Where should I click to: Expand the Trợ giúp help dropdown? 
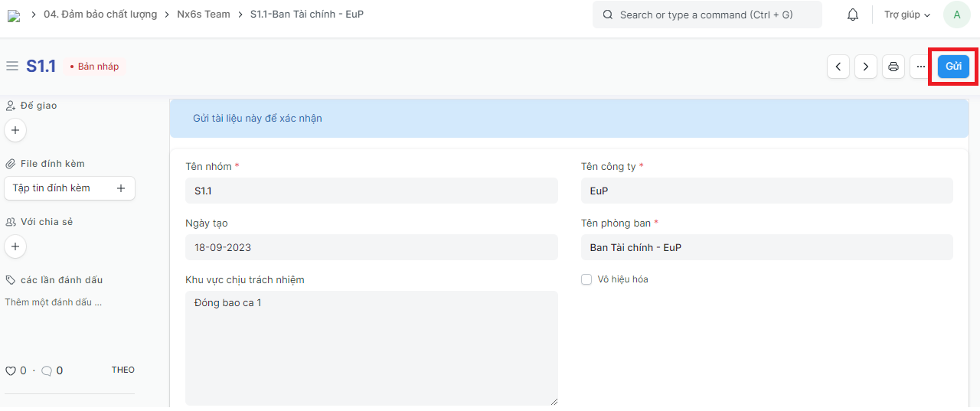click(x=906, y=15)
